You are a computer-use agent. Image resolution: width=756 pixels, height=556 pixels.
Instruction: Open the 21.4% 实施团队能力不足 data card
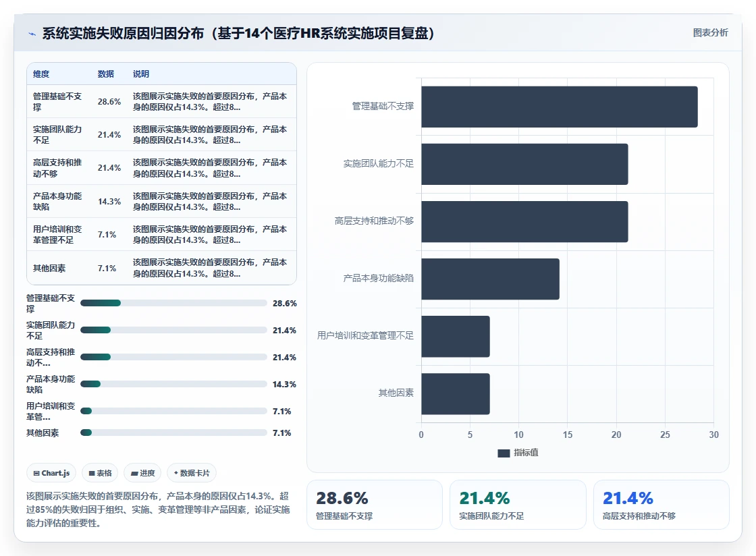pyautogui.click(x=518, y=505)
